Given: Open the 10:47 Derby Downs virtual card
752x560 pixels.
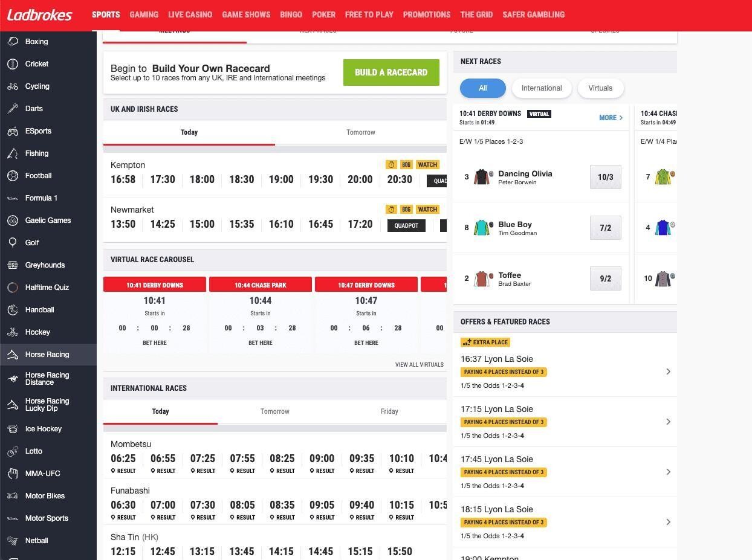Looking at the screenshot, I should [366, 315].
